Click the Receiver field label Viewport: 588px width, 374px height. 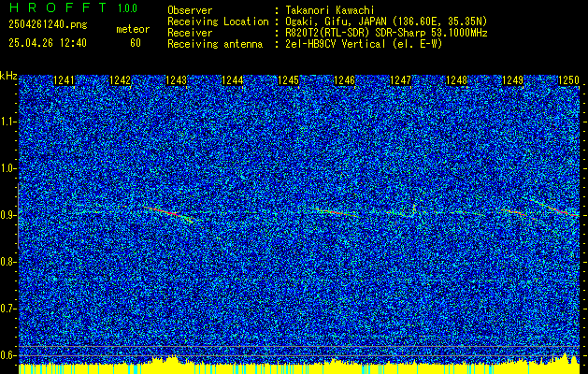pyautogui.click(x=190, y=33)
